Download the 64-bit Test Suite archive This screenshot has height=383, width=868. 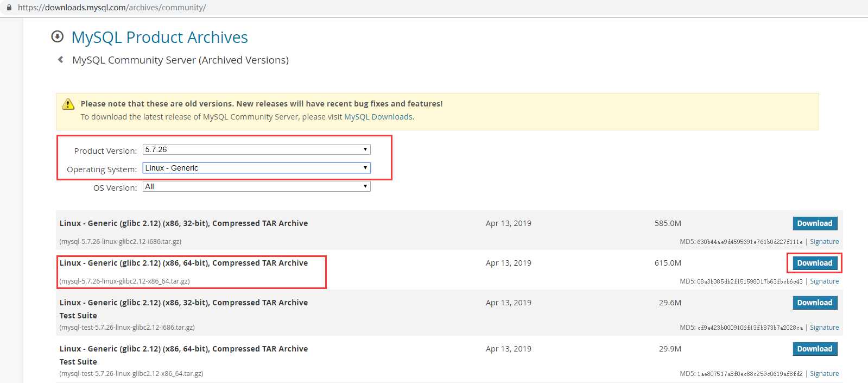pos(814,349)
